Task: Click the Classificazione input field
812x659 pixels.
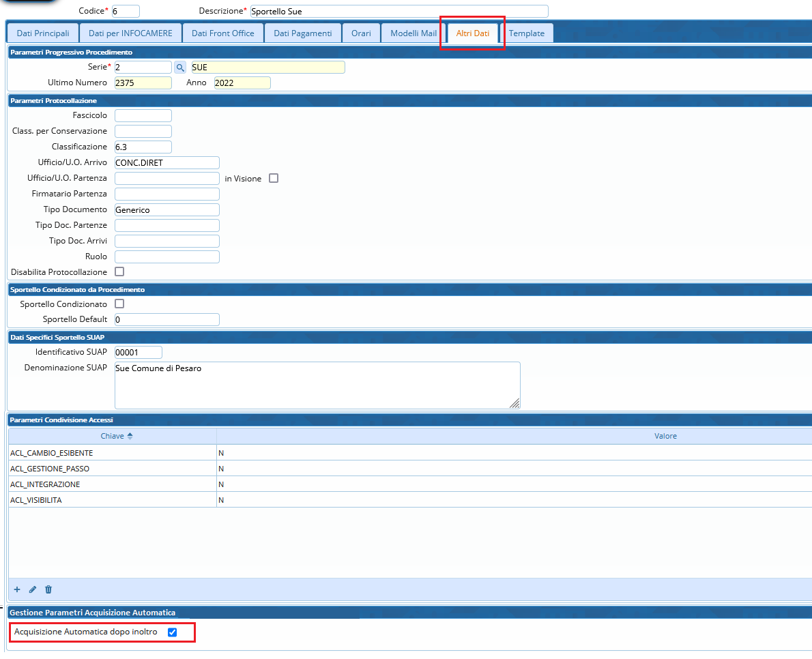Action: pos(143,147)
